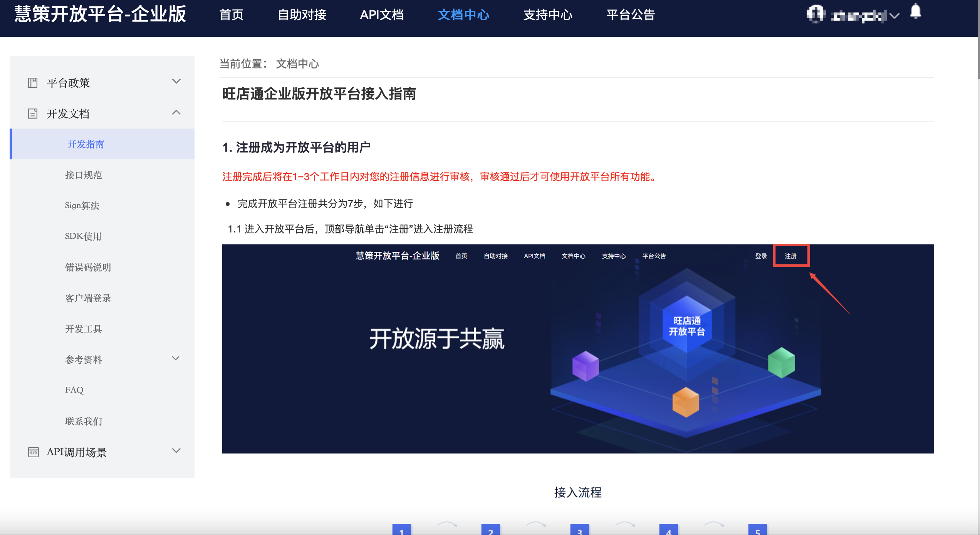
Task: Click heading 1. 注册成为开放平台的用户
Action: (x=297, y=147)
